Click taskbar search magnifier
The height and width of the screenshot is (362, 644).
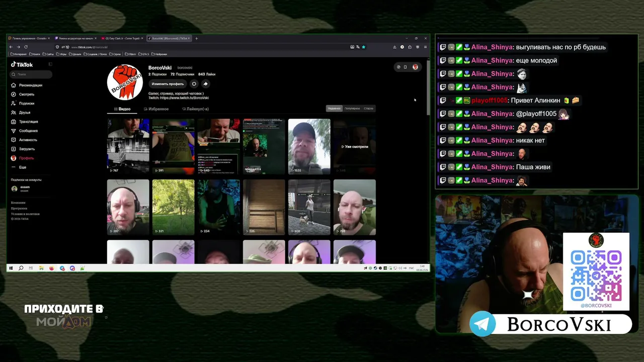pyautogui.click(x=21, y=268)
